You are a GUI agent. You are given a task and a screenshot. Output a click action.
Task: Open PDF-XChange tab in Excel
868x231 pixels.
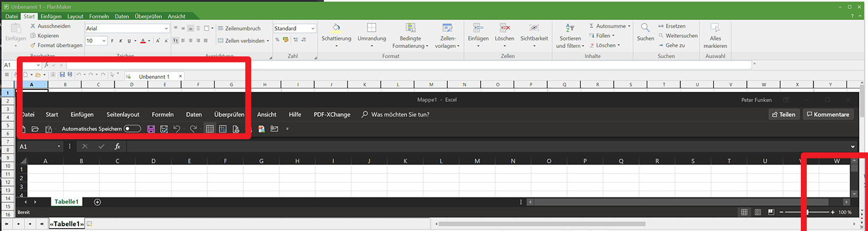click(x=332, y=115)
